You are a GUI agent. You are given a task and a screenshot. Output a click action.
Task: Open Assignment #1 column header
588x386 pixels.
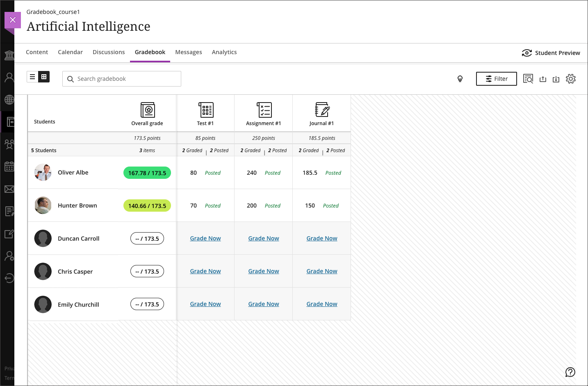pyautogui.click(x=263, y=123)
